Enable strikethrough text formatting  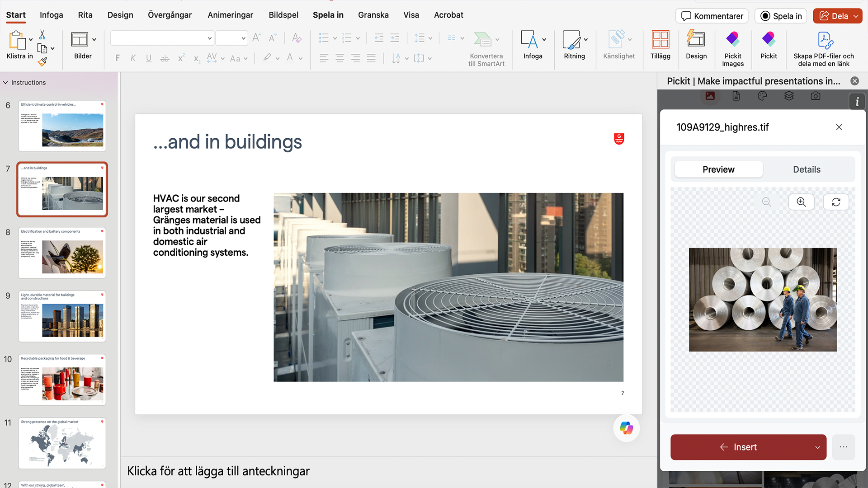(165, 58)
